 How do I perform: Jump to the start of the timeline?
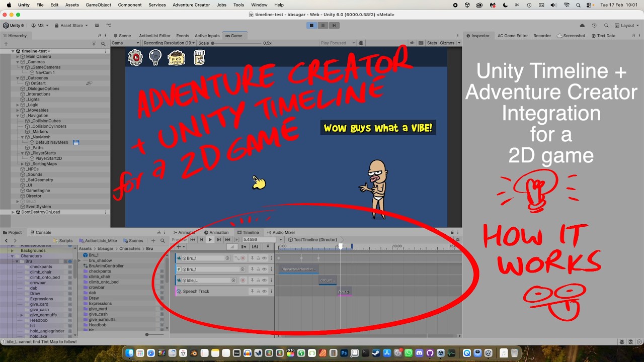tap(192, 240)
